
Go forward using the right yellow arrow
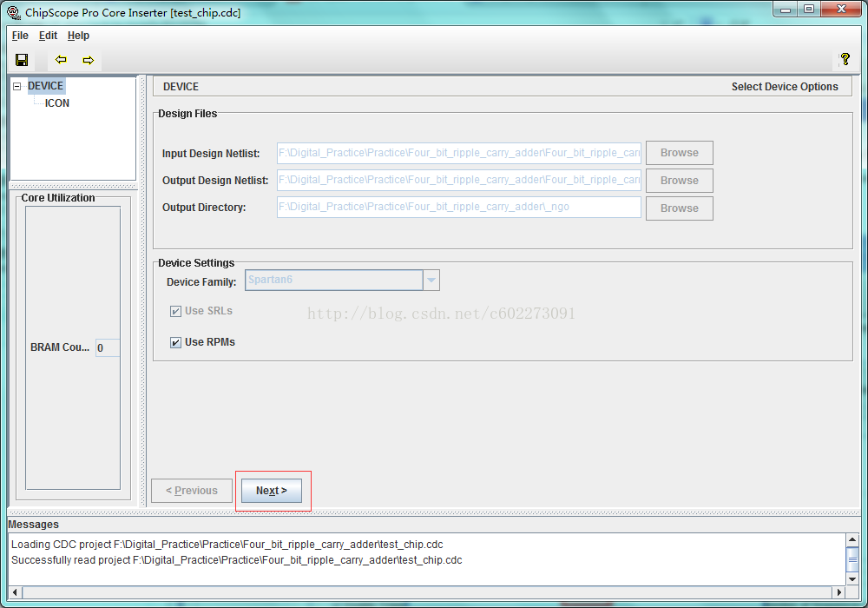(89, 60)
